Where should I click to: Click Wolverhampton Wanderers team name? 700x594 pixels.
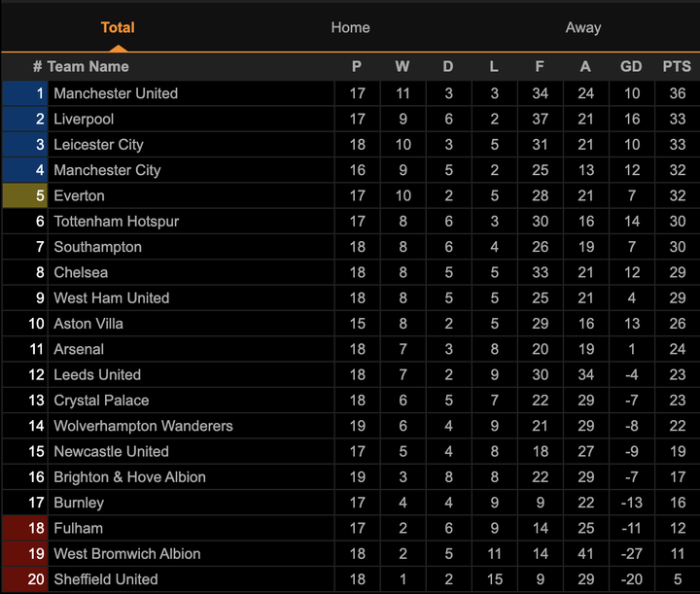click(143, 426)
